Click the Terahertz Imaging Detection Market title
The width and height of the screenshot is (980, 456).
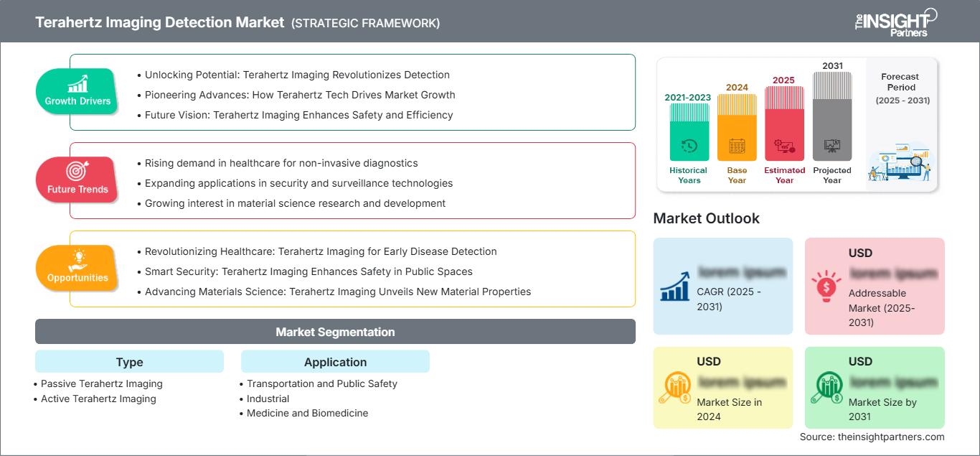click(x=160, y=22)
